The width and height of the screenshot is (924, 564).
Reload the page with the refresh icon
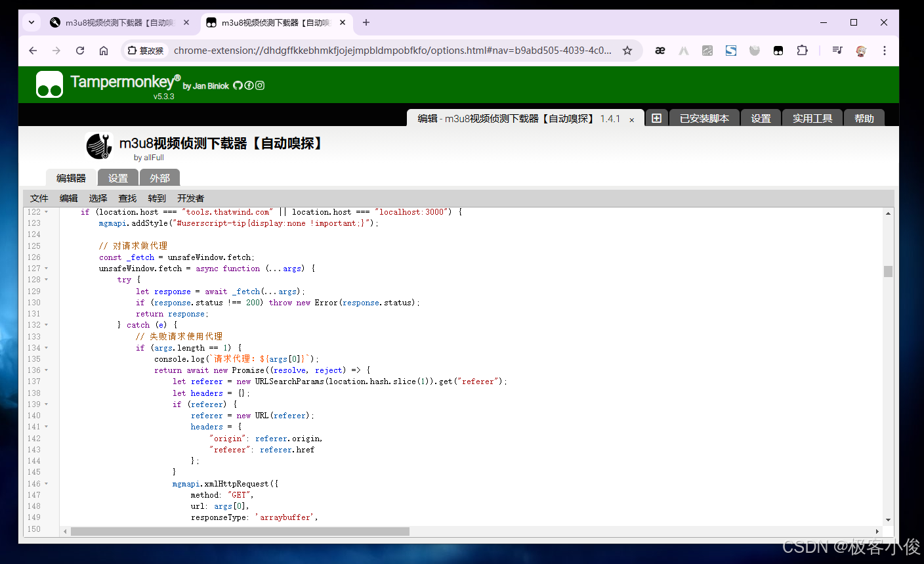(80, 51)
